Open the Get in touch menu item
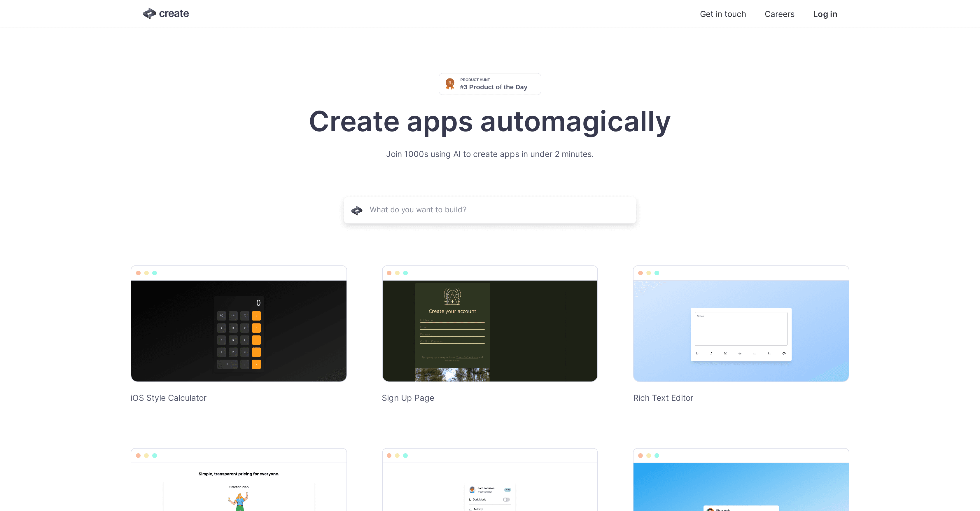This screenshot has height=511, width=980. coord(723,14)
